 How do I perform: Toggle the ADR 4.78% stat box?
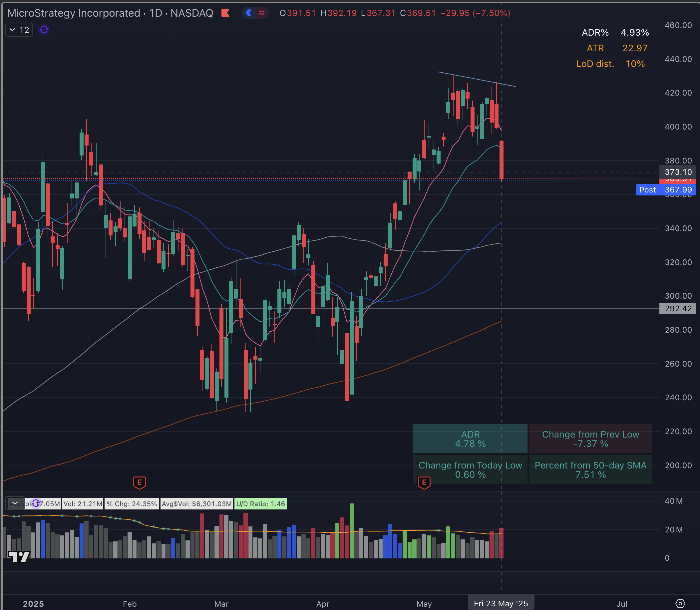coord(470,439)
